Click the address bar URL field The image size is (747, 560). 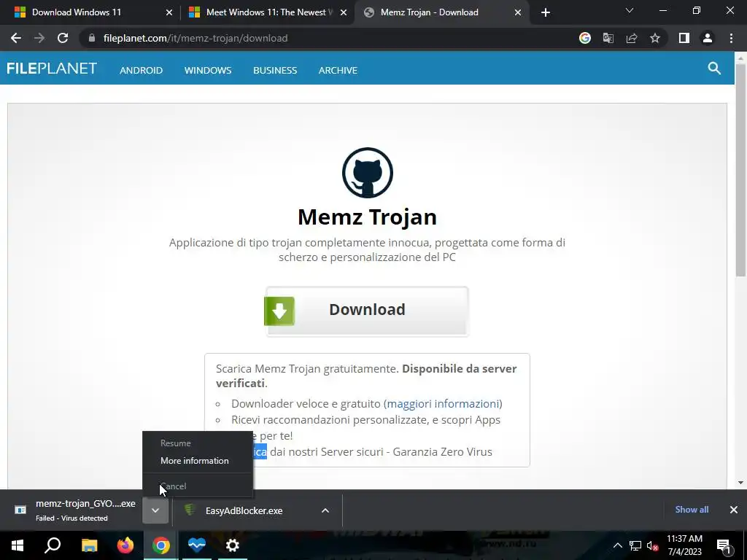tap(328, 38)
